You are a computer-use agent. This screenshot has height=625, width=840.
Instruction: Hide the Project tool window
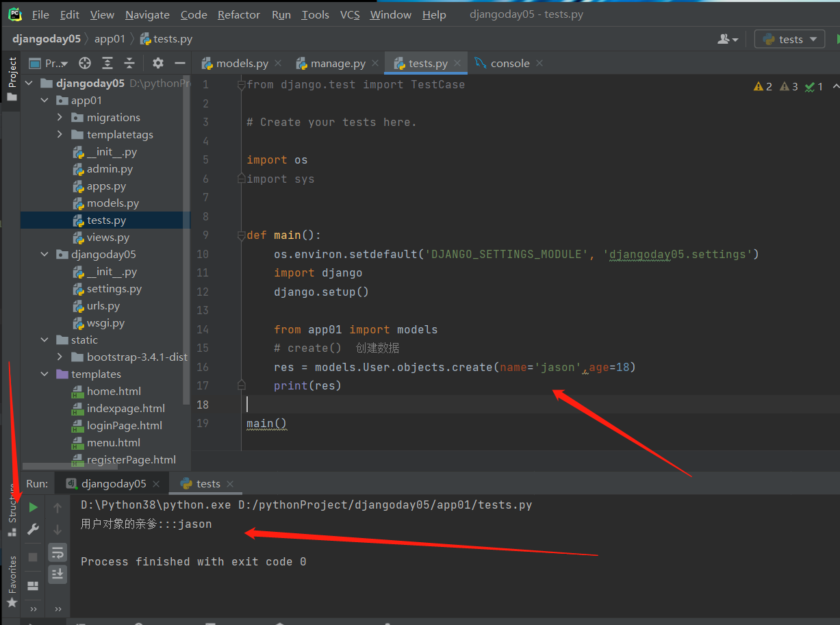pyautogui.click(x=180, y=63)
